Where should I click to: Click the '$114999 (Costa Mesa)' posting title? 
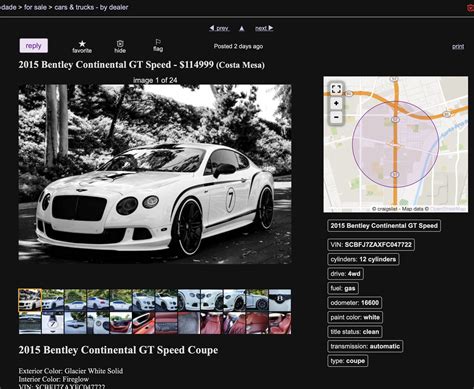222,65
